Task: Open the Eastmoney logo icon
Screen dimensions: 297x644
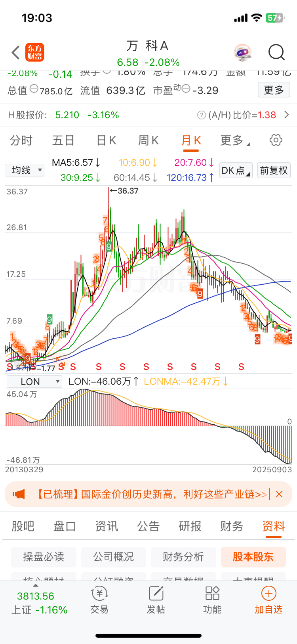Action: (35, 52)
